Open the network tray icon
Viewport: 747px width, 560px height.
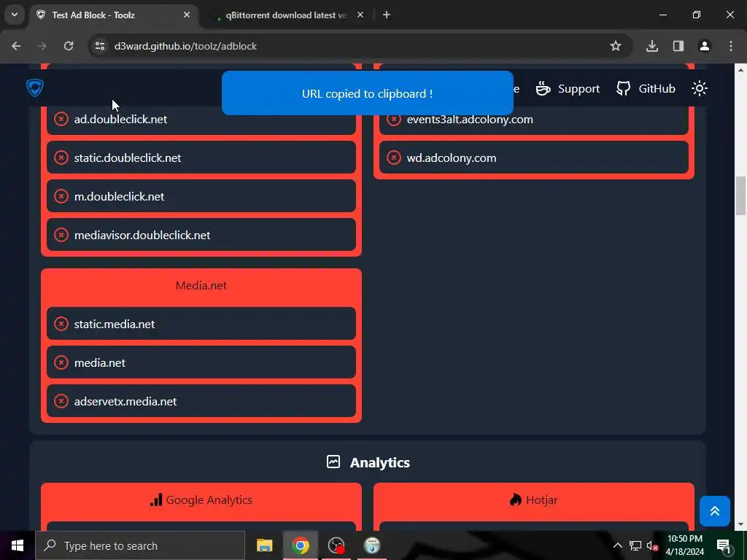[x=635, y=545]
